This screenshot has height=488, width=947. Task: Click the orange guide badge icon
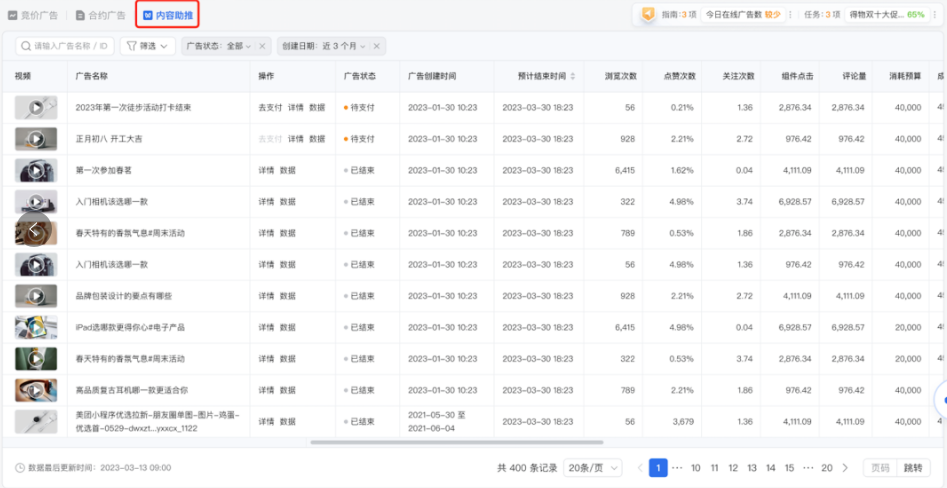click(648, 14)
